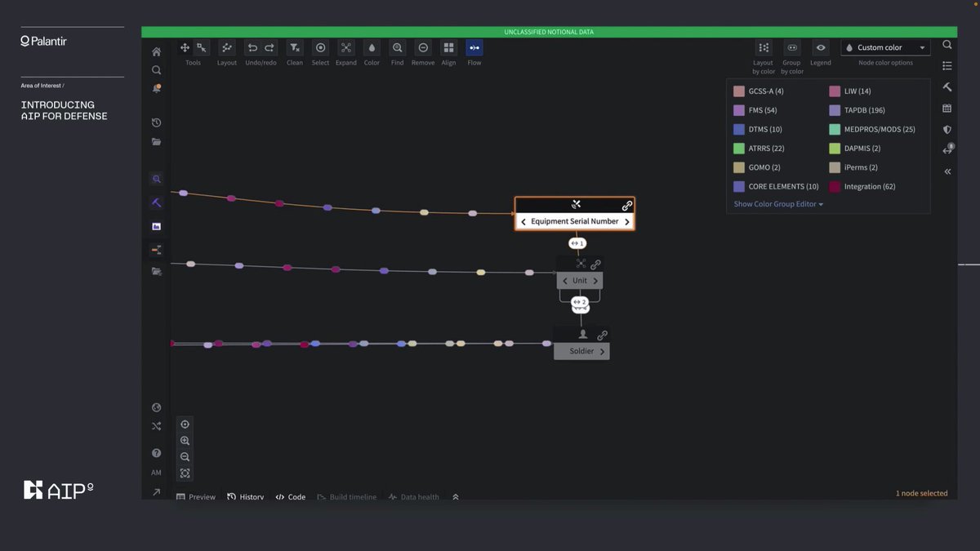Click link icon on Equipment Serial Number

[626, 206]
